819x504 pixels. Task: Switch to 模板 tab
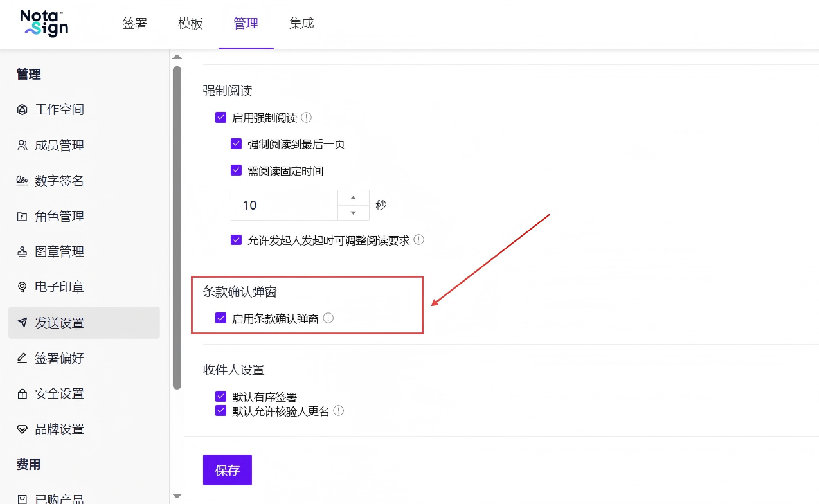[x=191, y=24]
